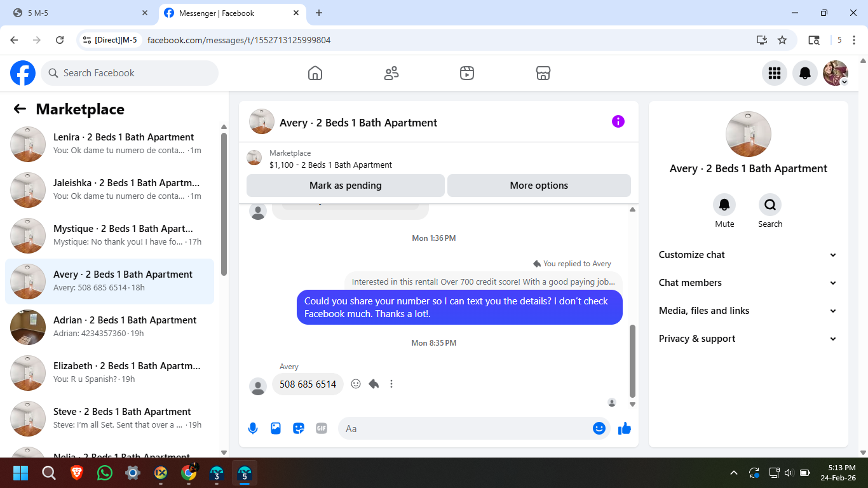Open WhatsApp from taskbar
This screenshot has height=488, width=868.
[x=105, y=473]
